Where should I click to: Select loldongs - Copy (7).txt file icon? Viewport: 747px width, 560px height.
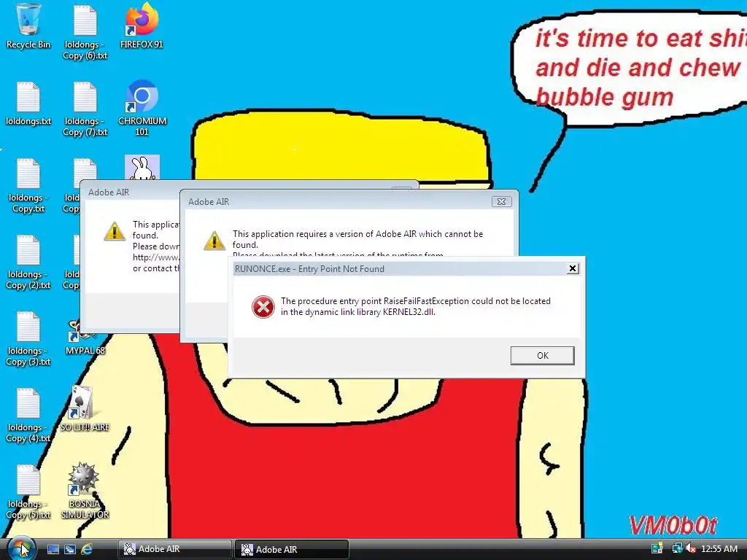[x=85, y=109]
